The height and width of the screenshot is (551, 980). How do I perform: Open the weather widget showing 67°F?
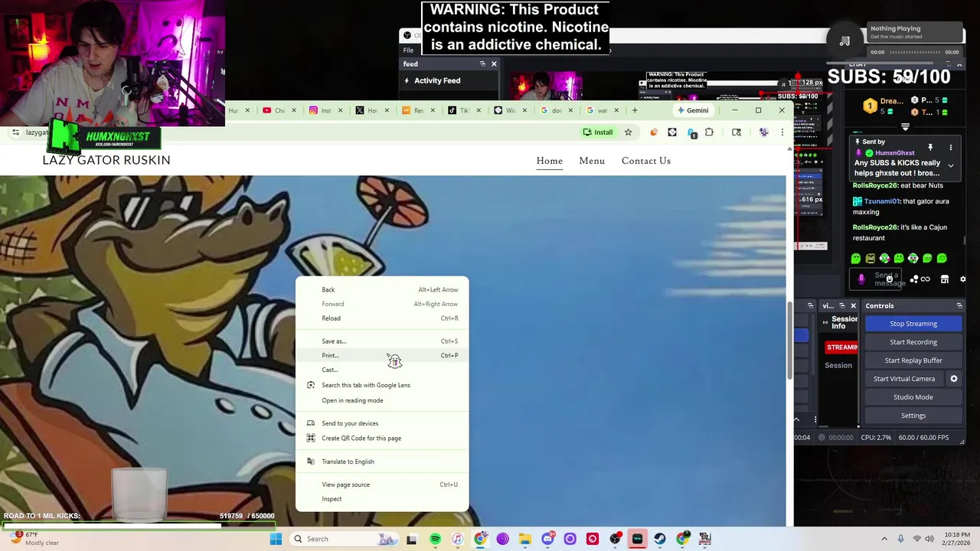[34, 539]
